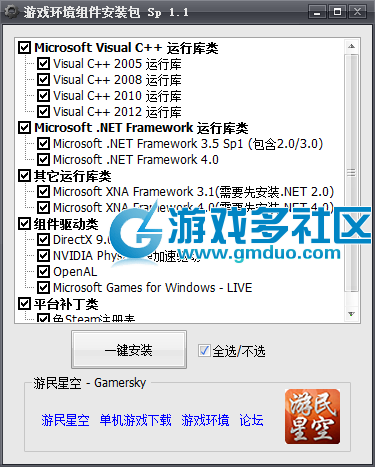Toggle 全选/不选 select-all checkbox
375x467 pixels.
tap(204, 351)
